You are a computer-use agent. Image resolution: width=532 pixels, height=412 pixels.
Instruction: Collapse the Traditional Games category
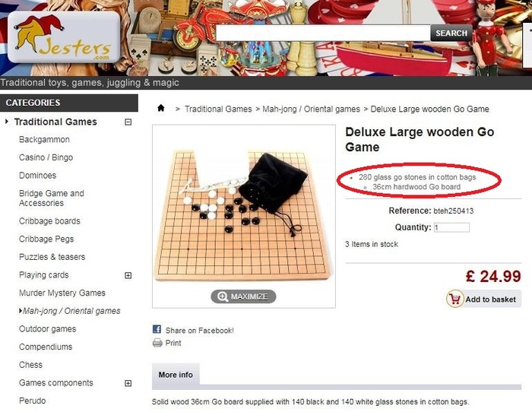(128, 122)
